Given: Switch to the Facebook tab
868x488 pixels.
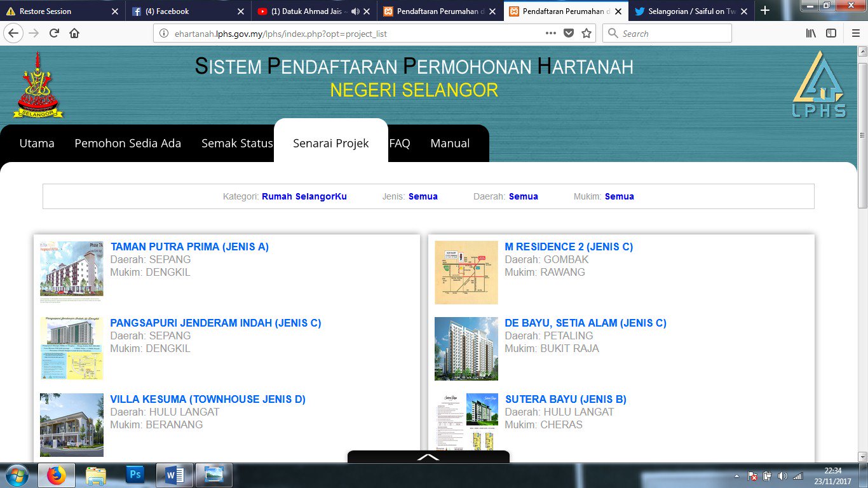Looking at the screenshot, I should pos(188,11).
